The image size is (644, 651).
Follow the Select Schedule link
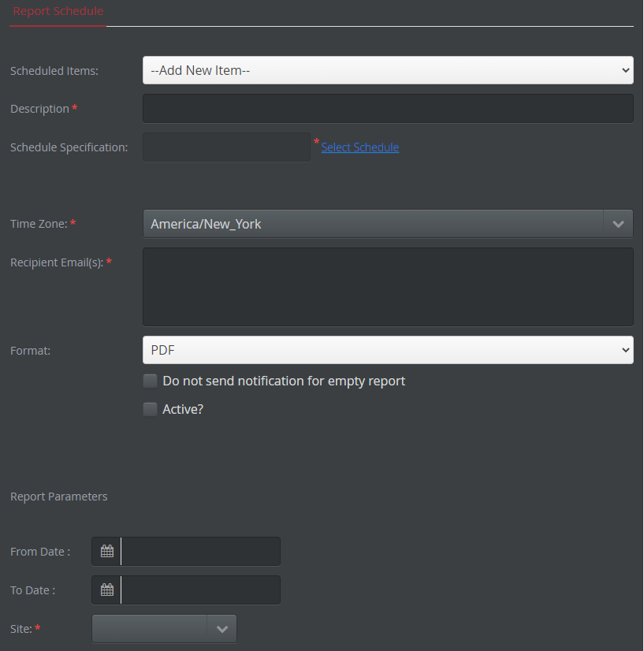tap(360, 147)
